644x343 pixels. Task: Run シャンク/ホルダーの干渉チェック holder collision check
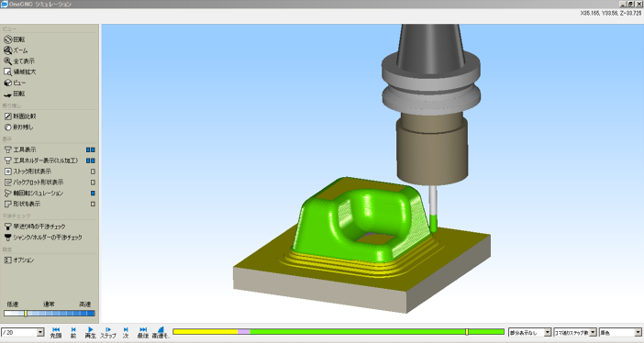click(x=43, y=238)
